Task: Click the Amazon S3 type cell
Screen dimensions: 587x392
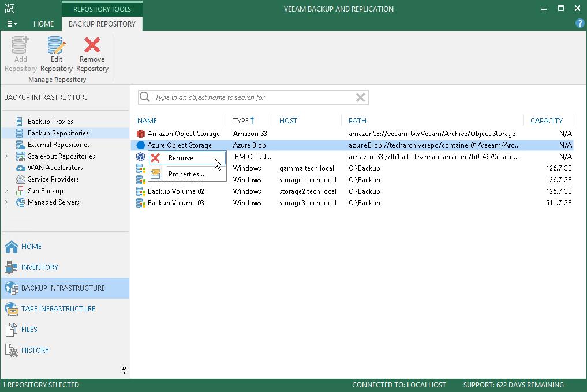Action: point(250,134)
